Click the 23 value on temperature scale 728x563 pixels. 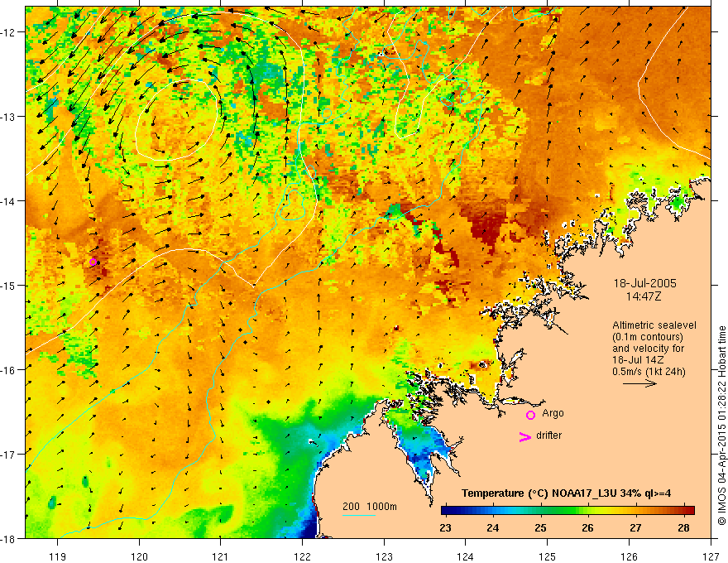click(445, 527)
